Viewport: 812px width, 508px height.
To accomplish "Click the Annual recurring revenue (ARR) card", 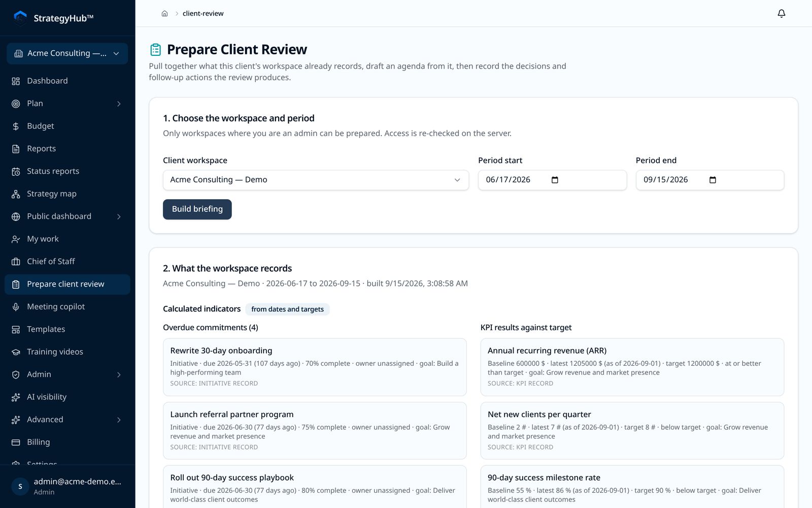I will point(632,367).
